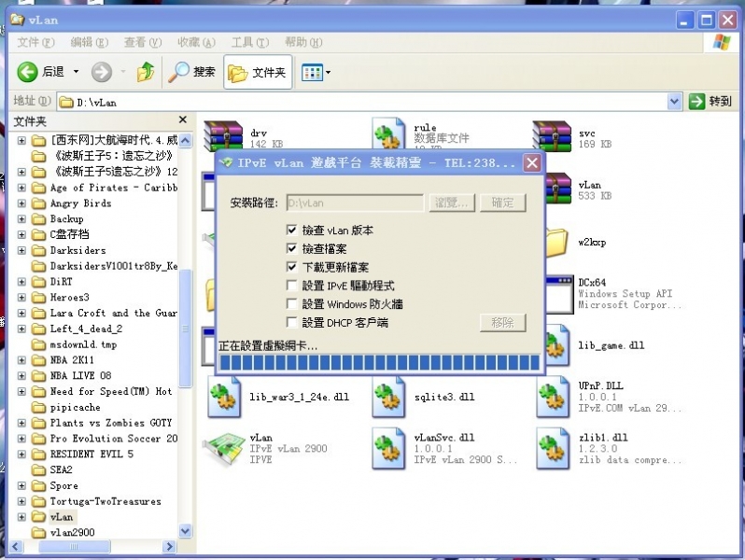The width and height of the screenshot is (745, 560).
Task: Open the 编辑(E) menu
Action: [x=90, y=42]
